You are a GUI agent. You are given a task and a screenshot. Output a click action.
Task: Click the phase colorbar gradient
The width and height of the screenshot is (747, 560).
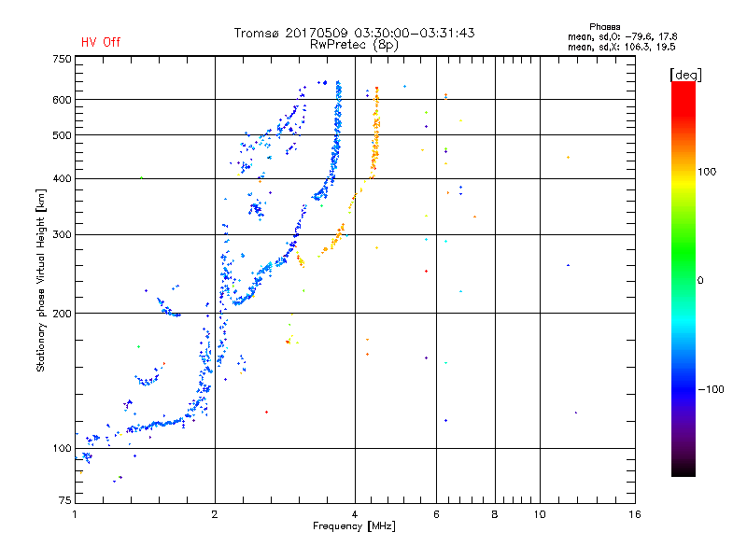click(x=684, y=278)
